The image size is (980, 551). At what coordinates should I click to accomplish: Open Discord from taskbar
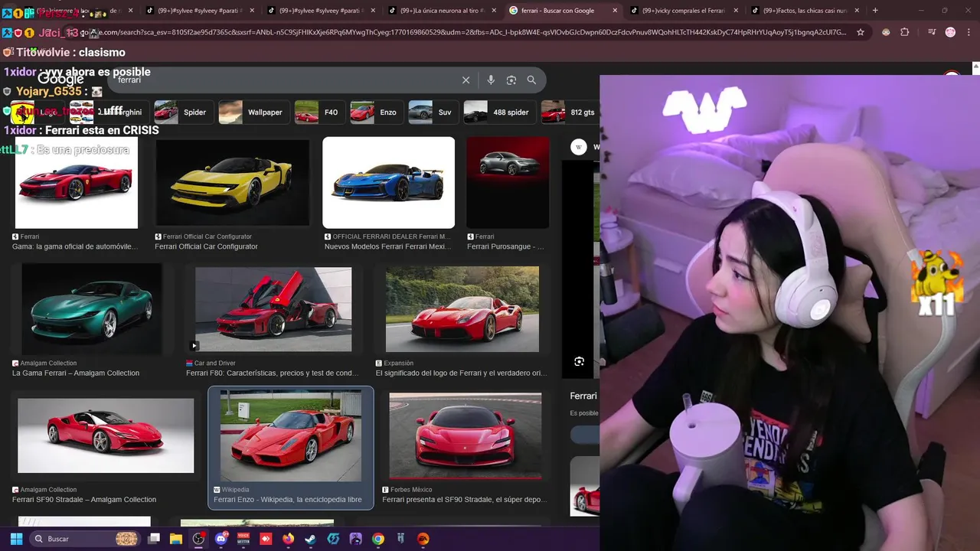point(221,539)
